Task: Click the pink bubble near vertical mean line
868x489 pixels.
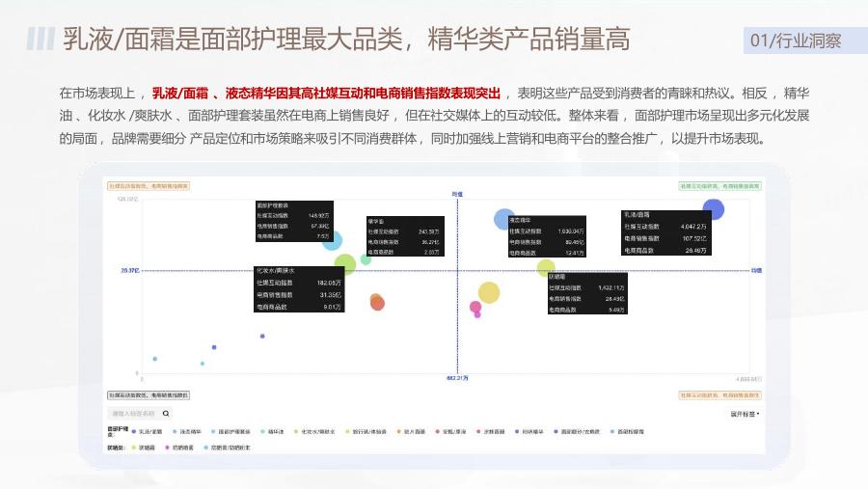Action: (x=475, y=307)
